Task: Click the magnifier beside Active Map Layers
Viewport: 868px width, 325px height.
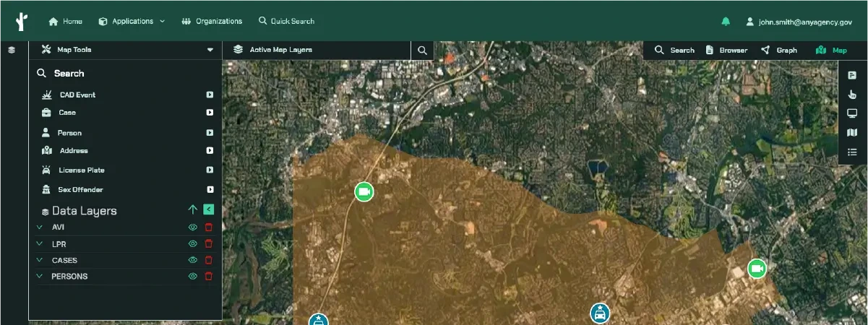Action: tap(422, 51)
